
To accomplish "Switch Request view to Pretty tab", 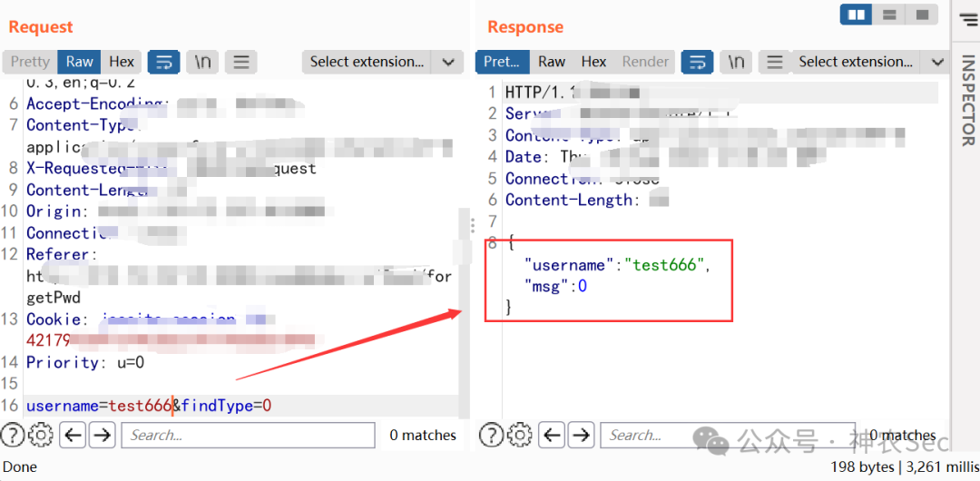I will (30, 62).
